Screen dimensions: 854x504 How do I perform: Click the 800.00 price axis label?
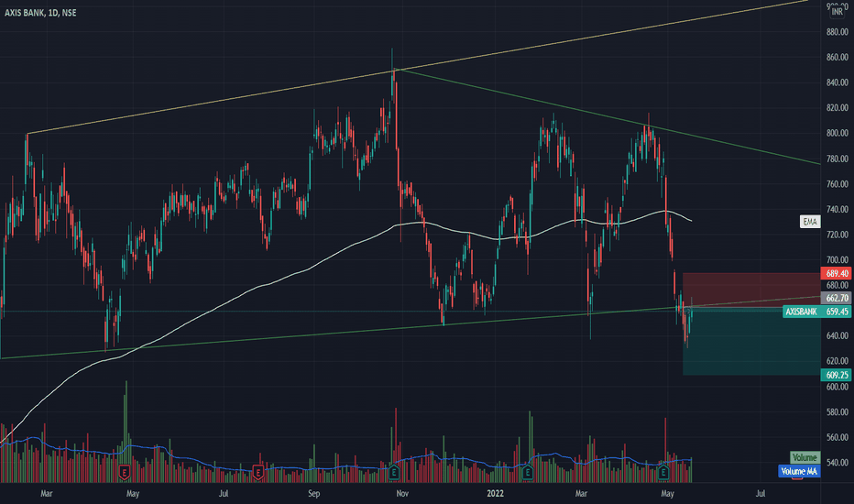click(838, 133)
